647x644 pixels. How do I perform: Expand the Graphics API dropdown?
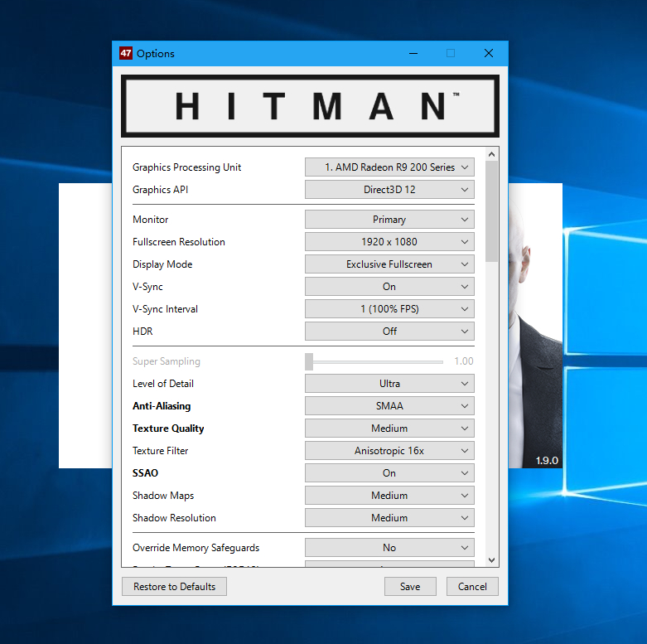(389, 190)
